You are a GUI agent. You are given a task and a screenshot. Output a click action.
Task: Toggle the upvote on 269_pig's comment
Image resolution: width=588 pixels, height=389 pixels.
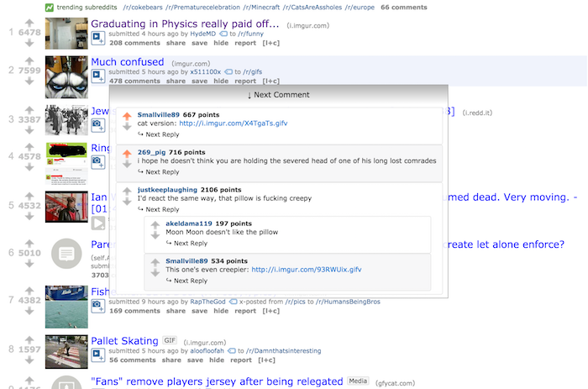(x=127, y=154)
